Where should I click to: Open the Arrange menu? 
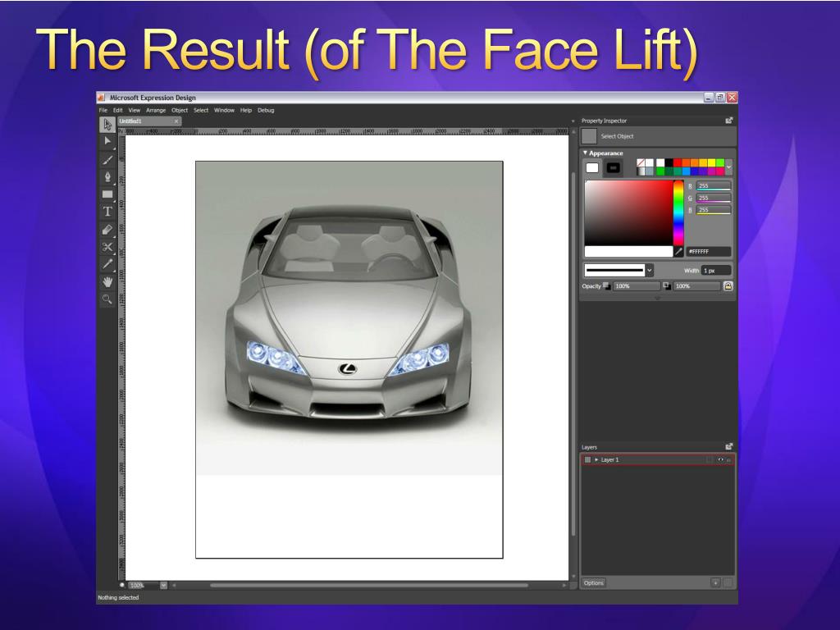[x=156, y=111]
